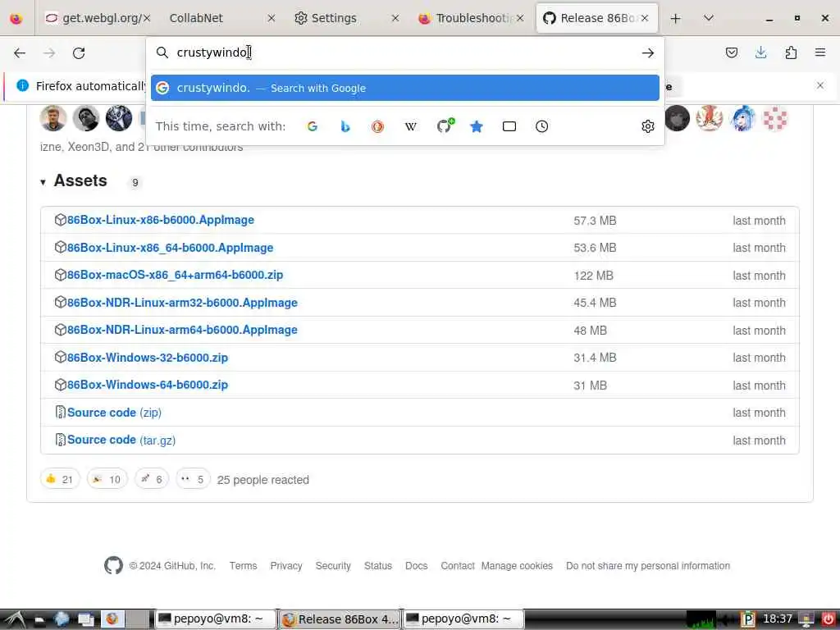This screenshot has width=840, height=630.
Task: Search this time with Wikipedia
Action: (x=410, y=126)
